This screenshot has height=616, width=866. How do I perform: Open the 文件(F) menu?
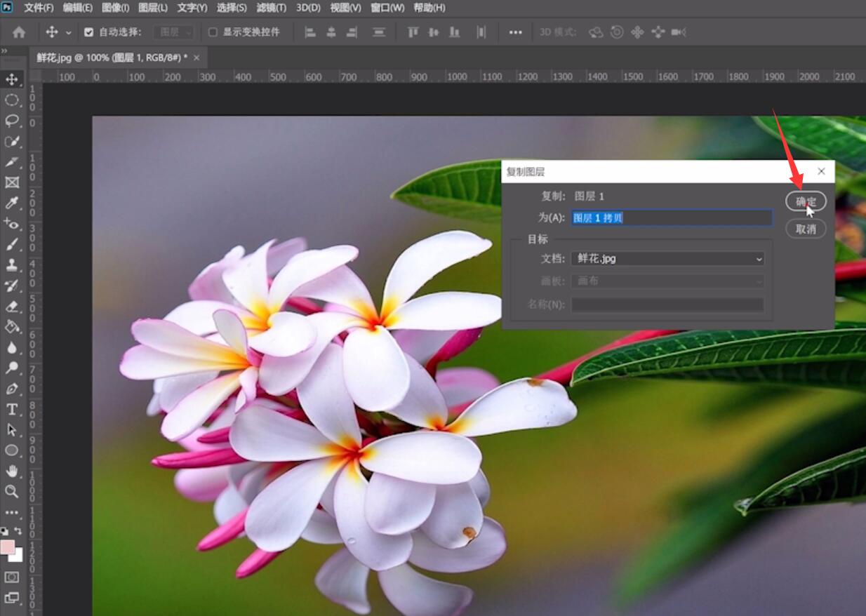click(39, 8)
